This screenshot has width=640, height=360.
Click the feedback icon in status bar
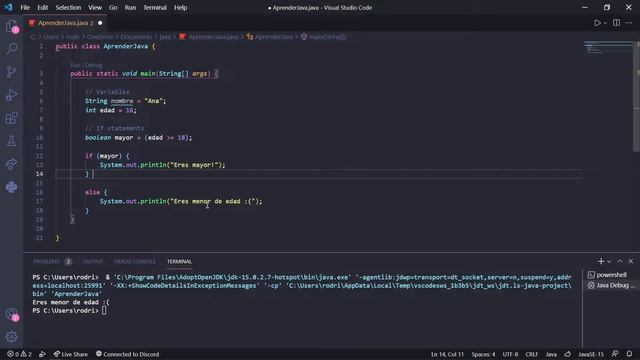click(615, 354)
